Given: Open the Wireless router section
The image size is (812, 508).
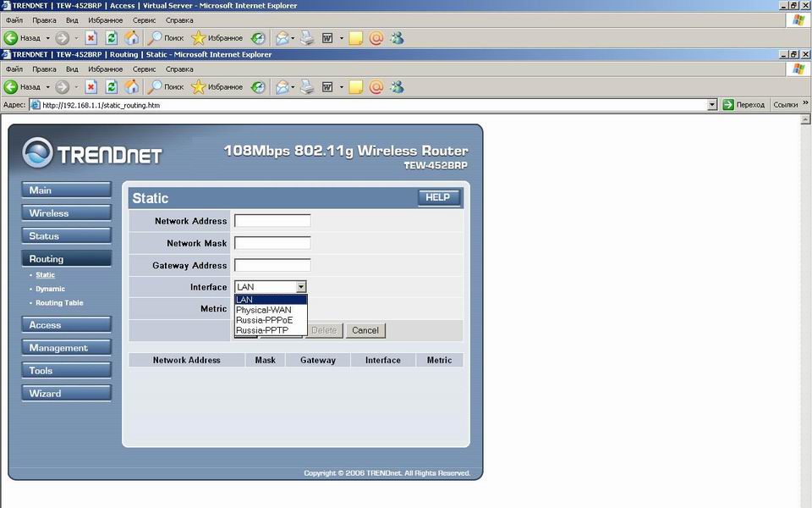Looking at the screenshot, I should tap(66, 213).
